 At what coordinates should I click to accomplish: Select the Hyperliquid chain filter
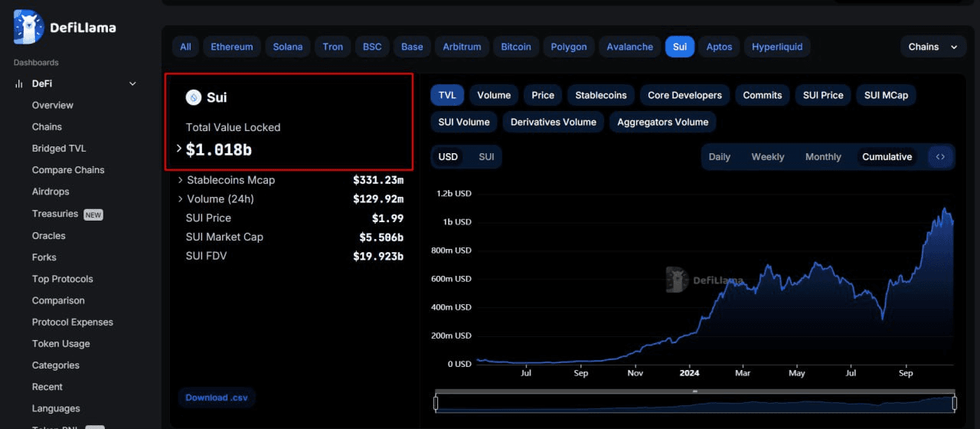pos(777,47)
